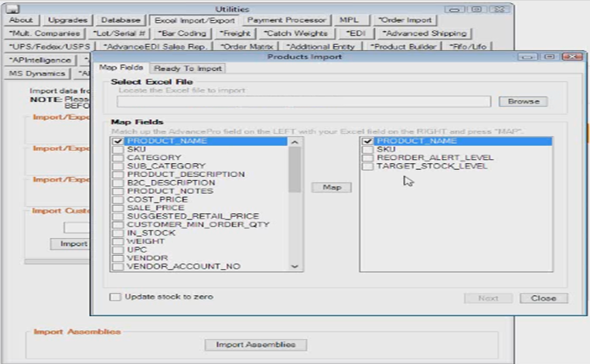This screenshot has height=364, width=590.
Task: Click the Excel file path input field
Action: (x=303, y=102)
